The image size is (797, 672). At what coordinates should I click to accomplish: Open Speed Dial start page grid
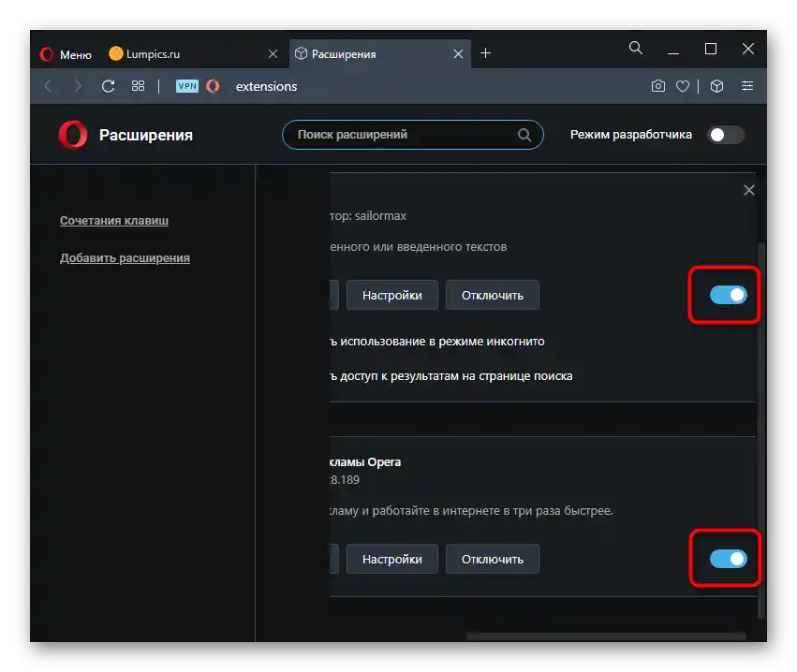[x=138, y=86]
